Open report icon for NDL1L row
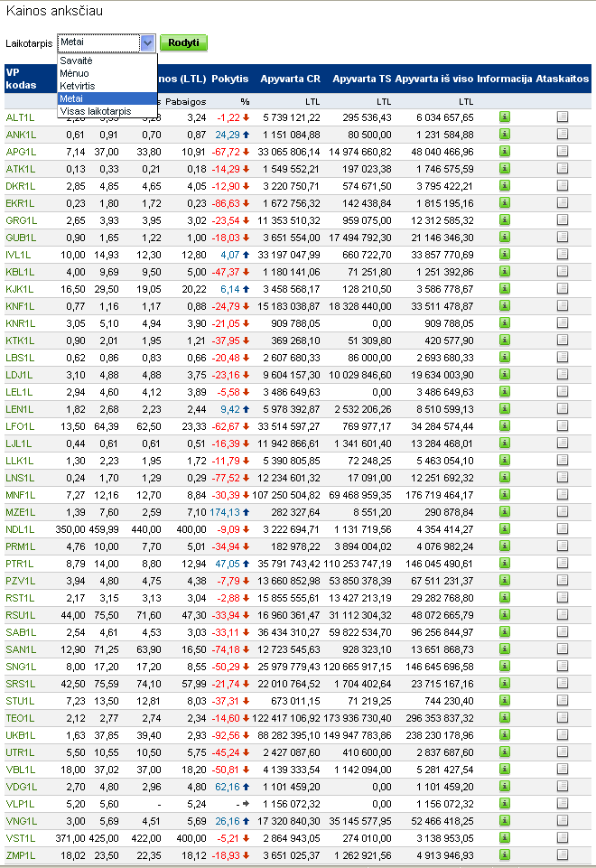596x868 pixels. (x=563, y=528)
